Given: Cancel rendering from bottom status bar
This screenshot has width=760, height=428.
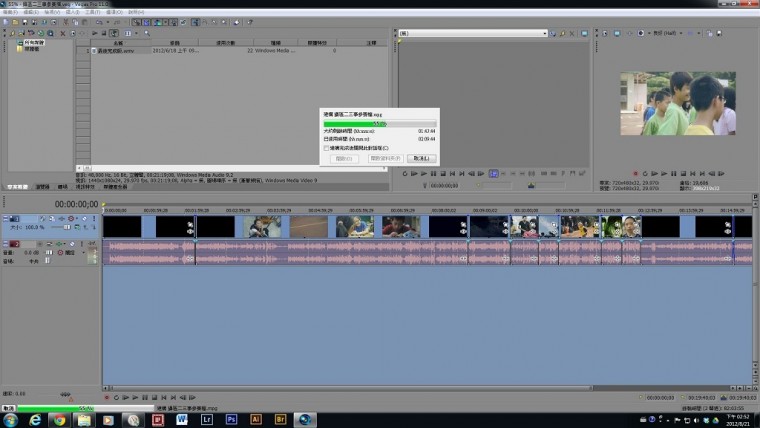Looking at the screenshot, I should pyautogui.click(x=8, y=408).
